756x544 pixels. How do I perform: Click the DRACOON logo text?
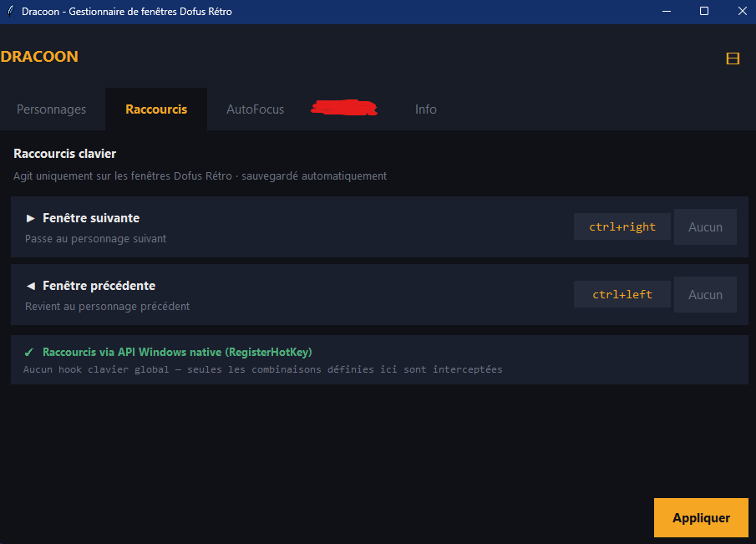(x=39, y=57)
